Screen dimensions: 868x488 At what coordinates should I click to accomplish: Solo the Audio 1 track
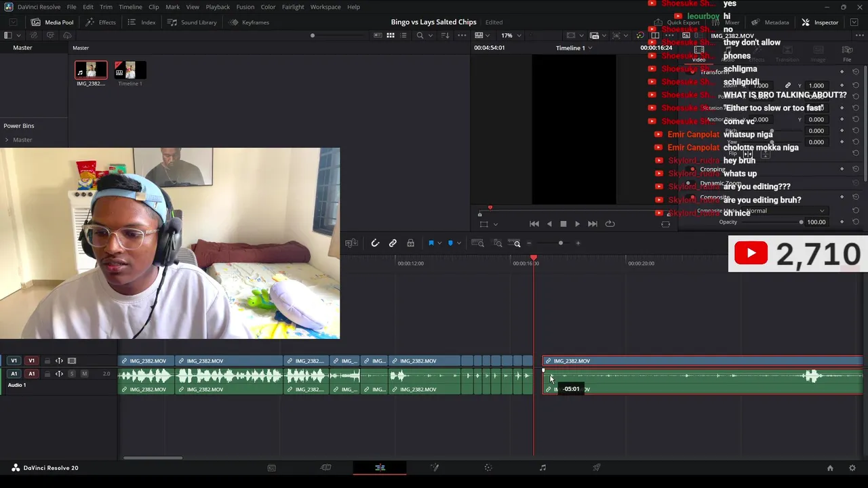click(x=72, y=373)
